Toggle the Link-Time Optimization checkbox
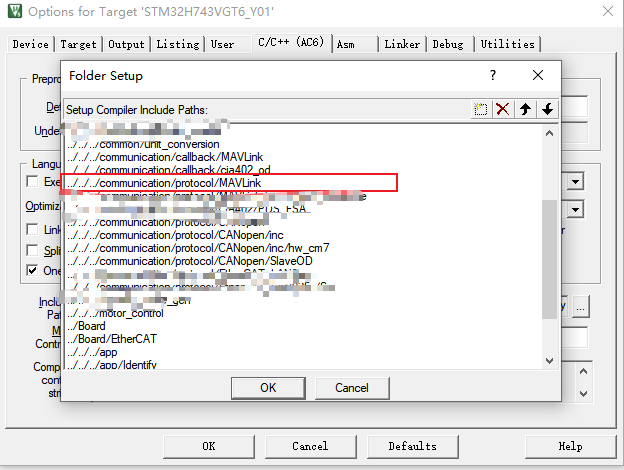624x470 pixels. (32, 229)
